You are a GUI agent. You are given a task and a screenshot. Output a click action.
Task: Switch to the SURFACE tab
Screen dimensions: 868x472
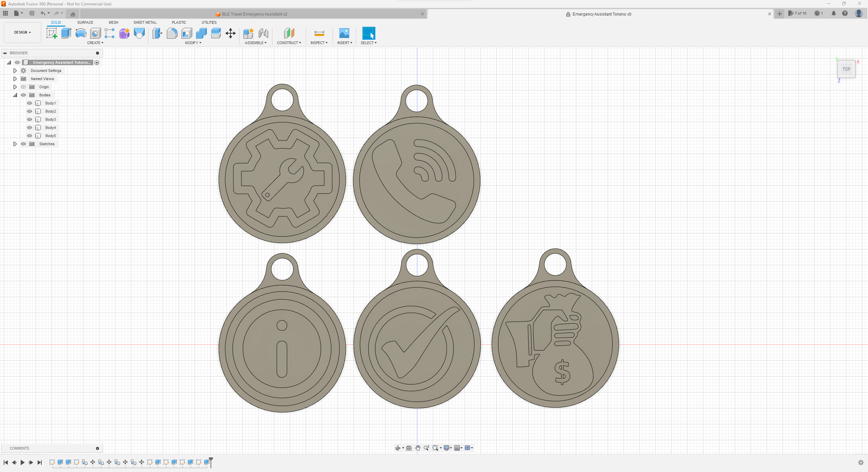pyautogui.click(x=85, y=22)
